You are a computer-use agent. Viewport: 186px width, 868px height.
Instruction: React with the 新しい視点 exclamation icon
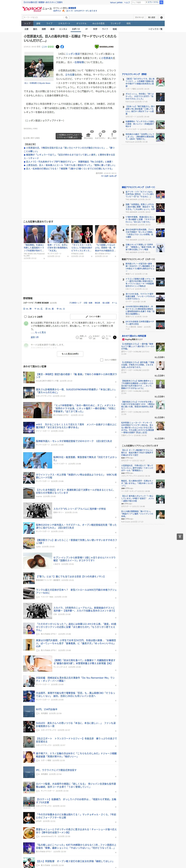point(112,135)
